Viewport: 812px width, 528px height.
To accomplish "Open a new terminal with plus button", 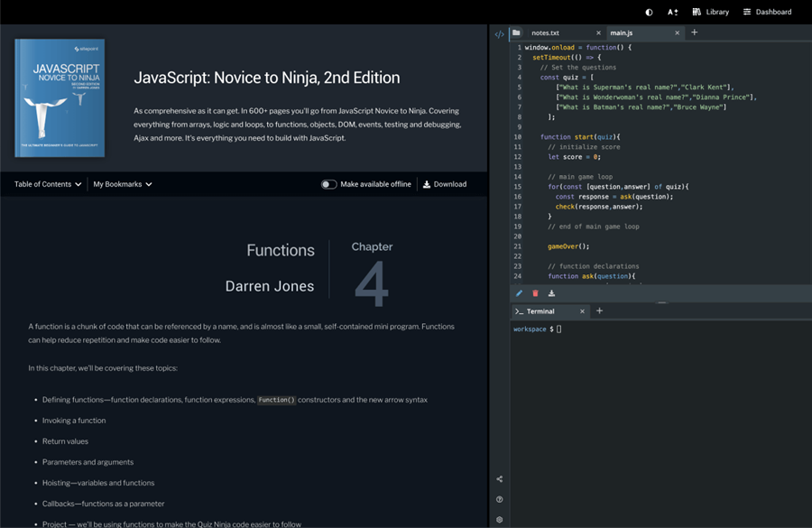I will click(x=599, y=311).
